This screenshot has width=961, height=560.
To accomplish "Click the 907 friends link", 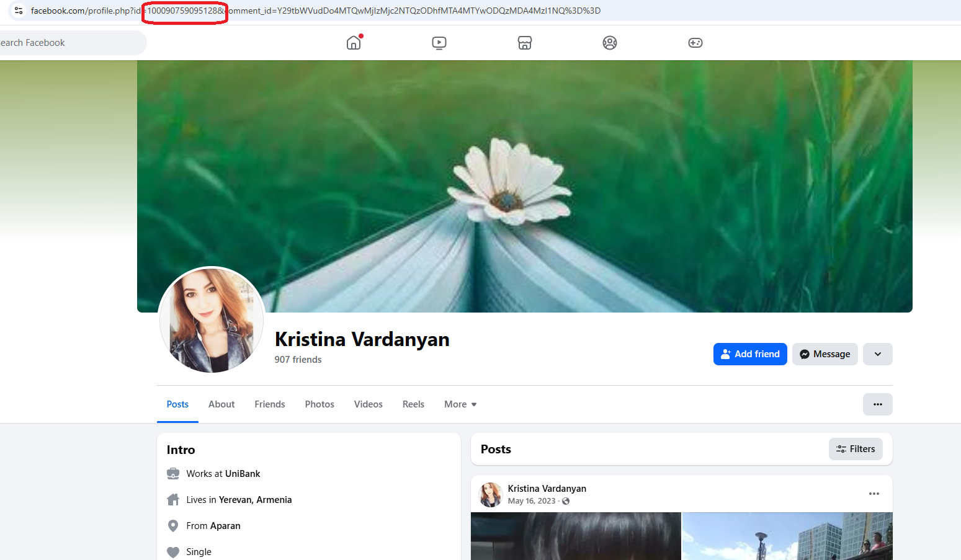I will [x=298, y=360].
